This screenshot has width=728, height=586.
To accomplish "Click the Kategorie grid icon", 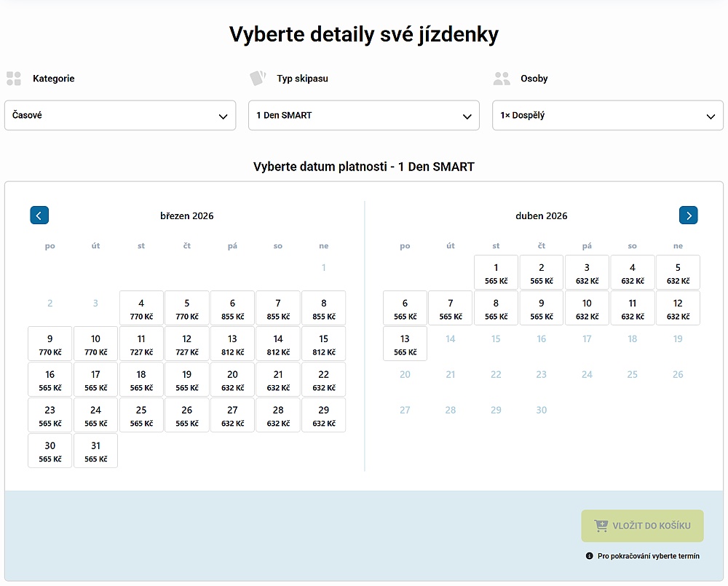I will (x=14, y=79).
